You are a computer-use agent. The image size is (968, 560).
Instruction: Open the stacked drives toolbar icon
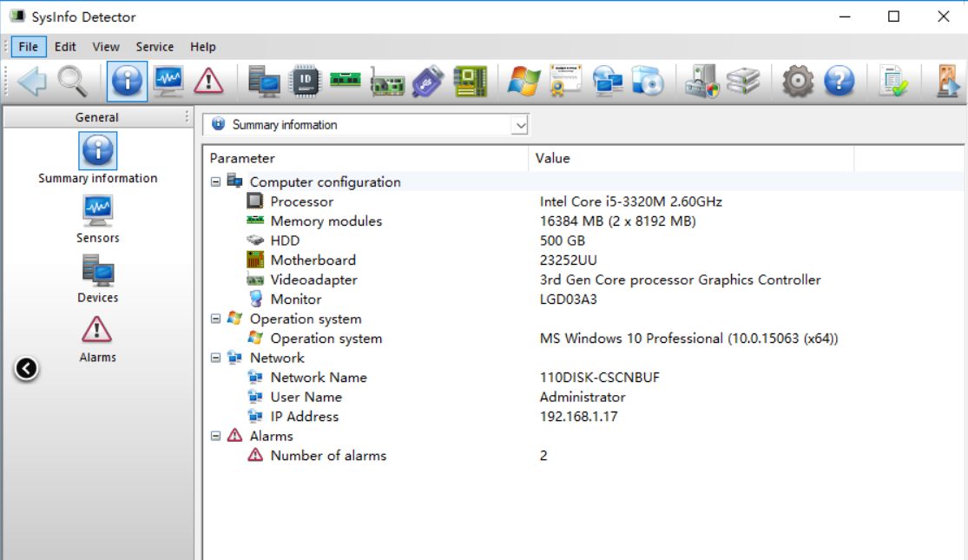click(742, 81)
